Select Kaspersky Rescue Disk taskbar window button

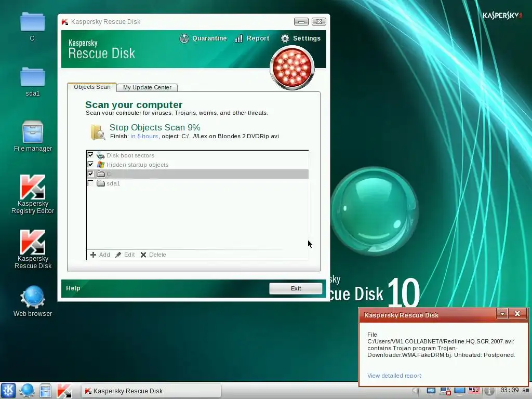click(x=151, y=391)
